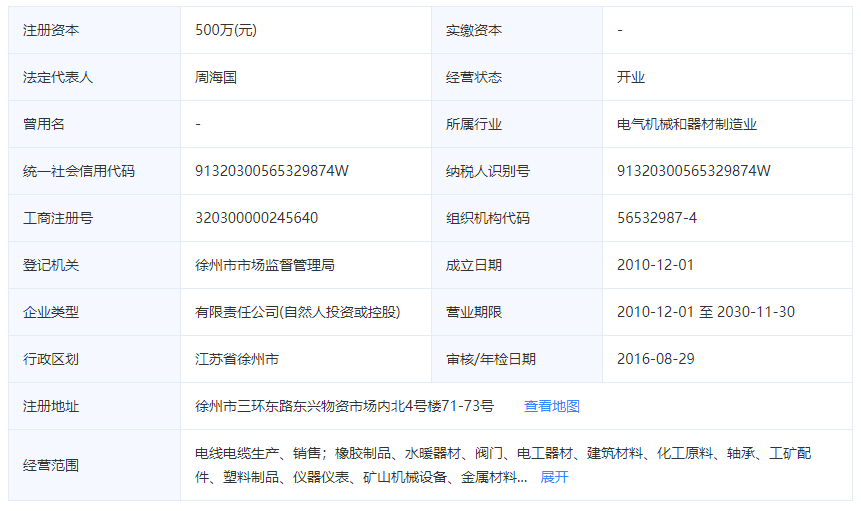Click industry value 电气机械和器材制造业
Image resolution: width=861 pixels, height=511 pixels.
point(687,124)
